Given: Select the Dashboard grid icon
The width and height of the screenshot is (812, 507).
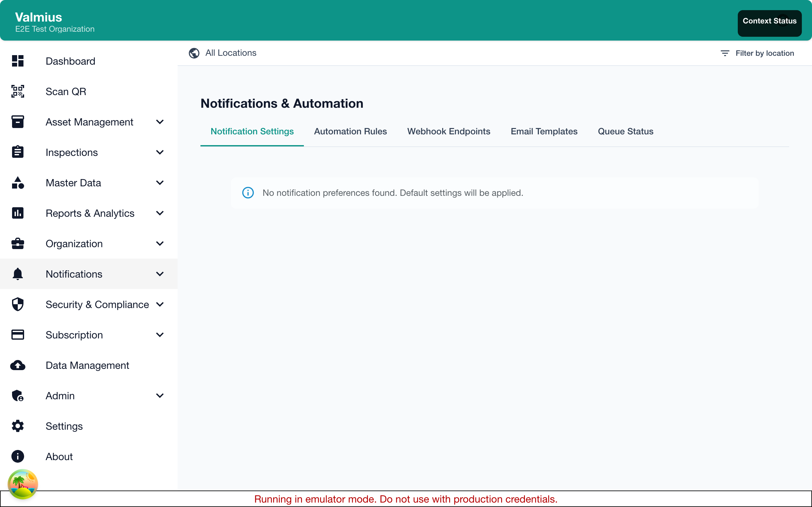Looking at the screenshot, I should pos(17,61).
